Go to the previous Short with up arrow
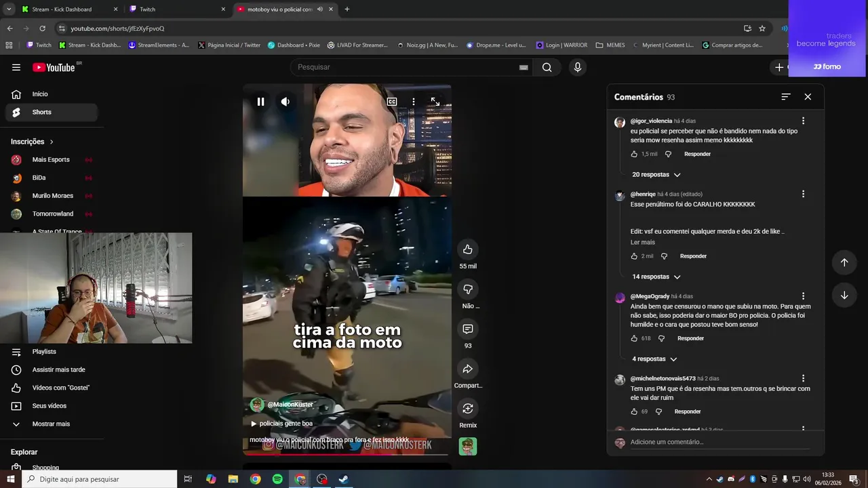The width and height of the screenshot is (868, 488). (844, 262)
